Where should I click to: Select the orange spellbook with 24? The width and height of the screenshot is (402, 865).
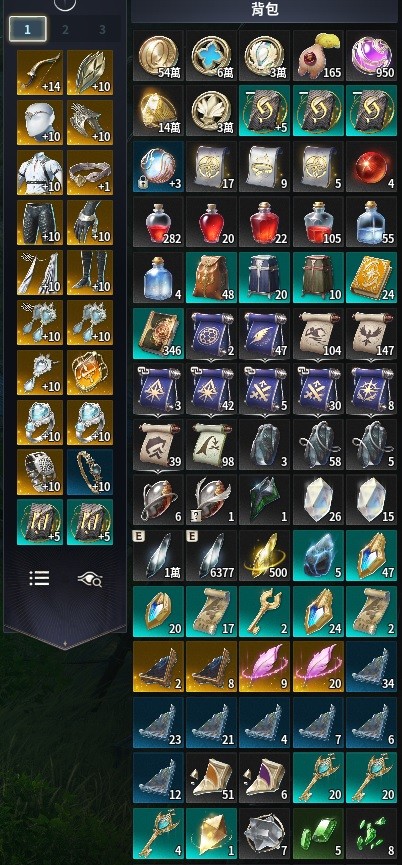(x=371, y=278)
